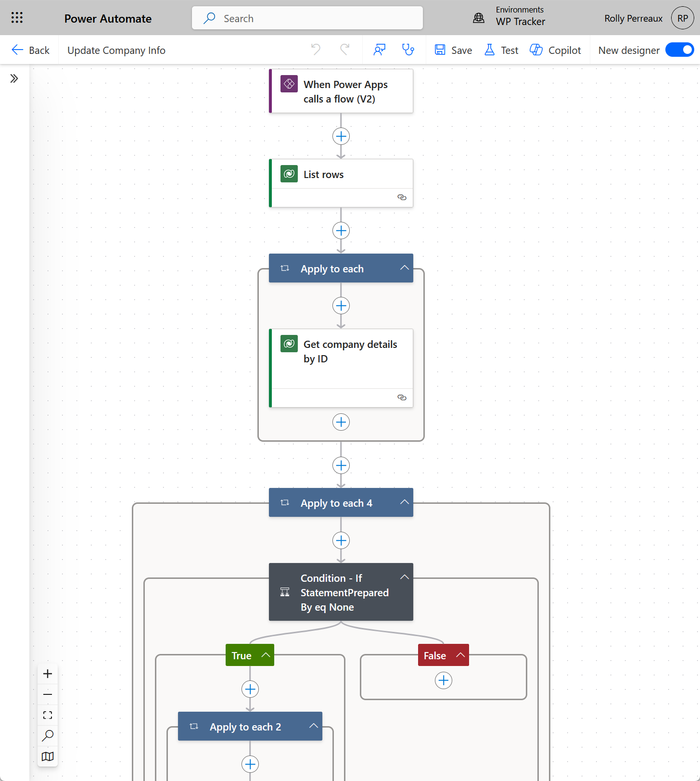Image resolution: width=700 pixels, height=781 pixels.
Task: Click the Power Automate app name
Action: click(108, 18)
